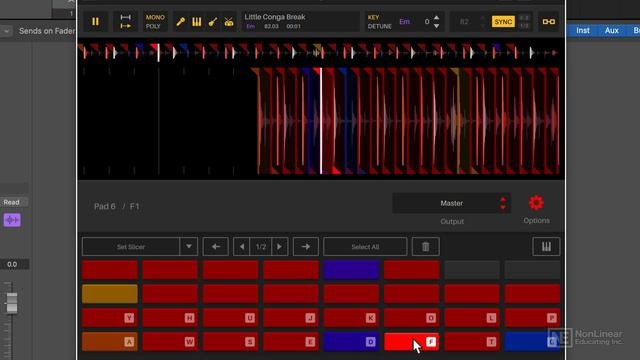Open the Sends on Fader dropdown

tap(7, 31)
